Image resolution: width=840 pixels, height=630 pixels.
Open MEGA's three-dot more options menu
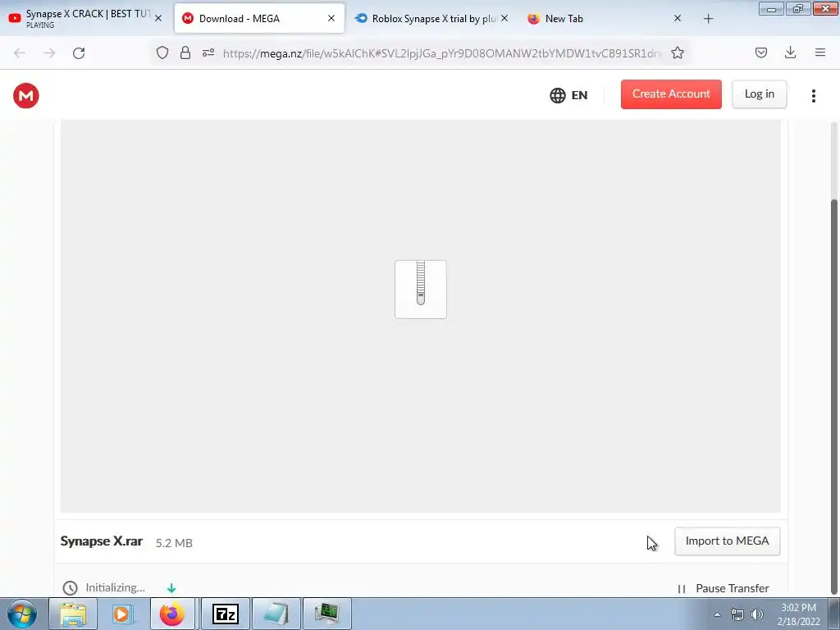(813, 95)
